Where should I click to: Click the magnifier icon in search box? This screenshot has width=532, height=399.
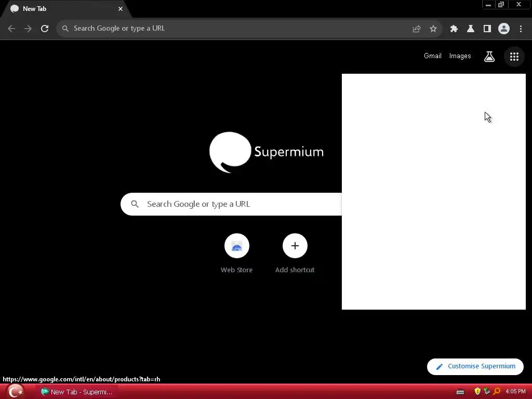135,204
